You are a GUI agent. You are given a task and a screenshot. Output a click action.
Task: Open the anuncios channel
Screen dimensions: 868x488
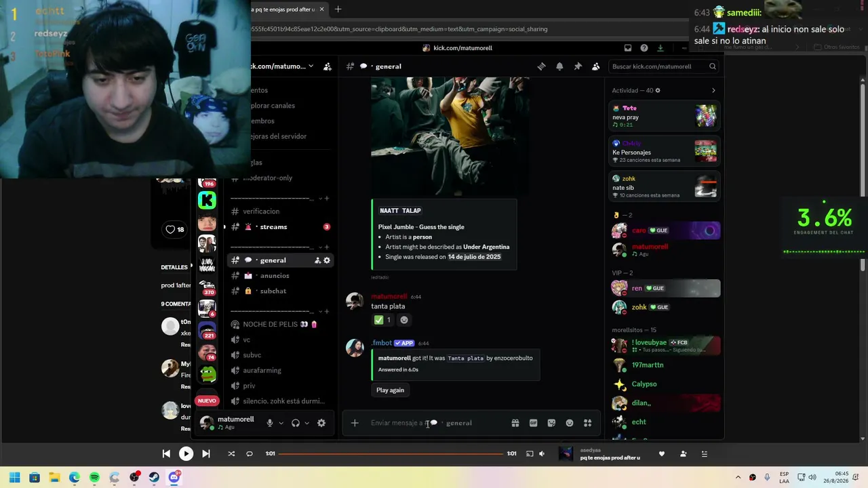click(x=280, y=276)
